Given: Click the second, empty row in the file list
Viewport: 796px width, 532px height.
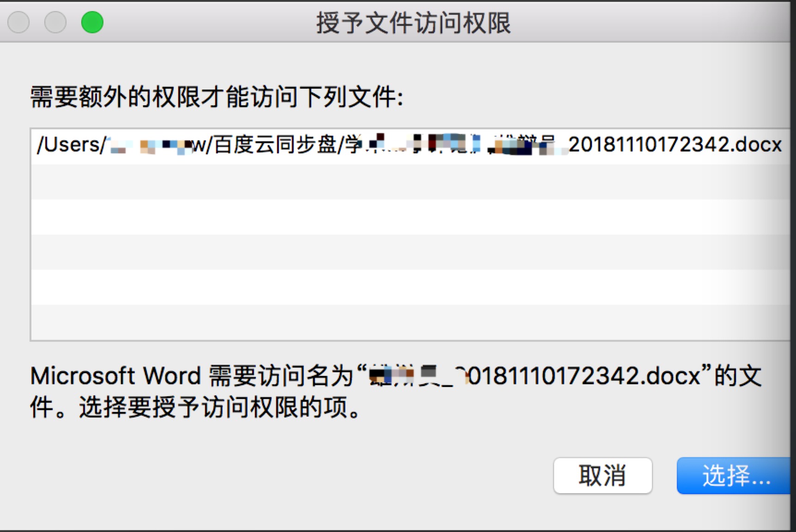Looking at the screenshot, I should 410,182.
